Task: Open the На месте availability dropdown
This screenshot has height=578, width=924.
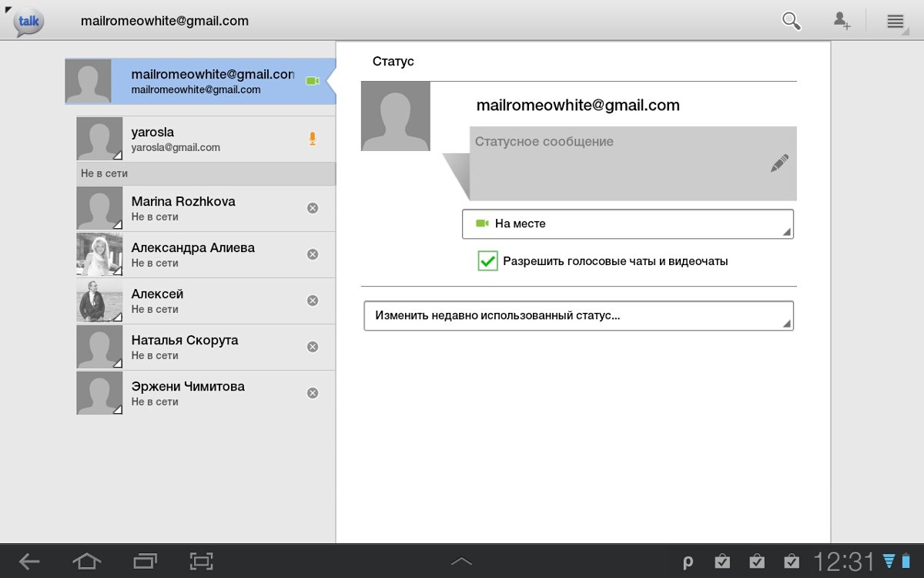Action: [x=627, y=224]
